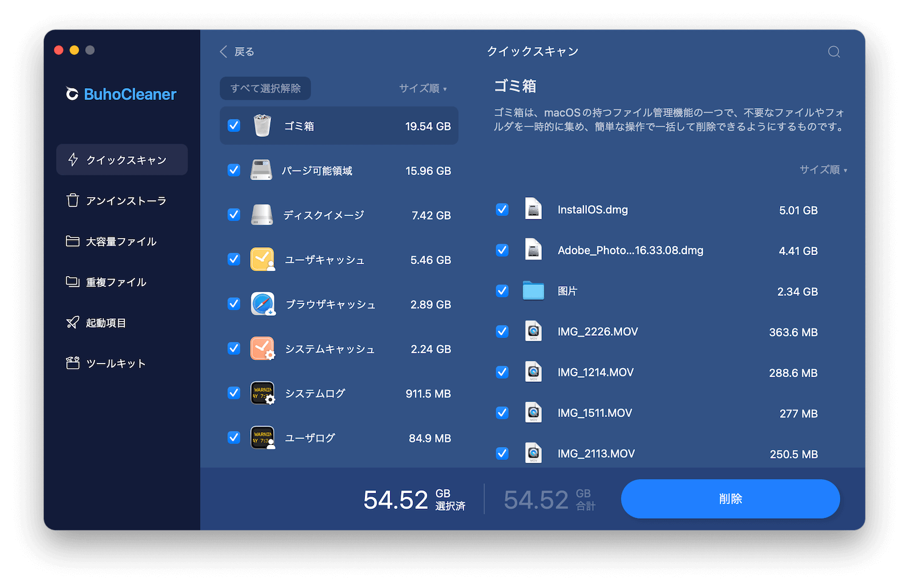Click the back chevron arrow icon
Screen dimensions: 909x588
coord(223,52)
